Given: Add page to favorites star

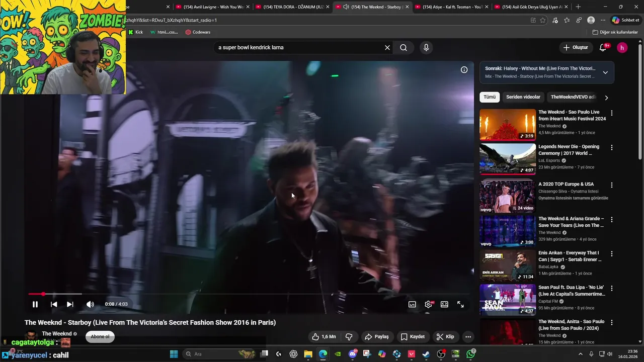Looking at the screenshot, I should click(543, 20).
